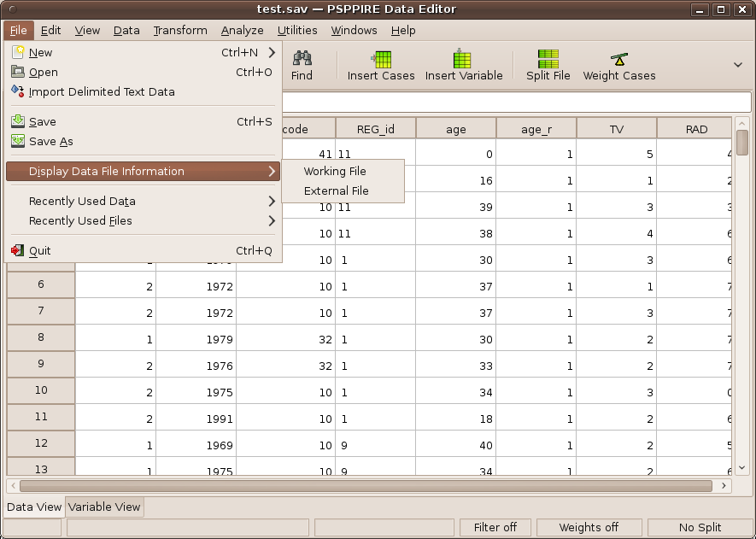
Task: Expand the toolbar overflow chevron
Action: coord(738,65)
